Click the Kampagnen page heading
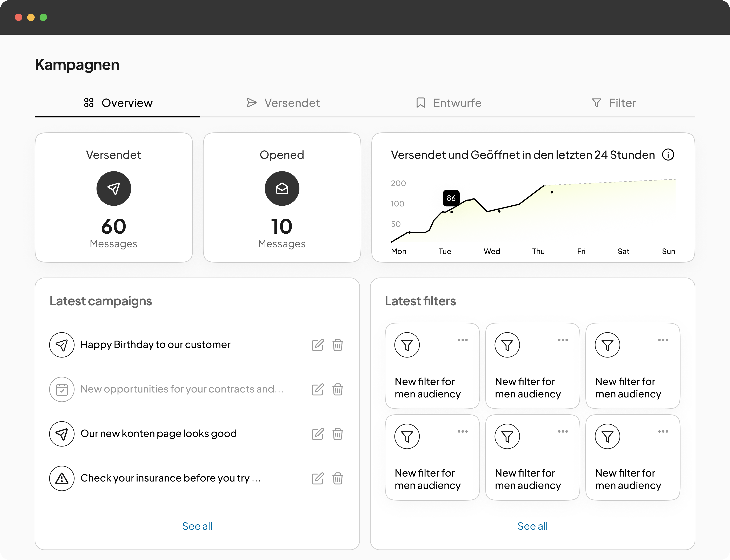This screenshot has width=730, height=560. pyautogui.click(x=77, y=65)
